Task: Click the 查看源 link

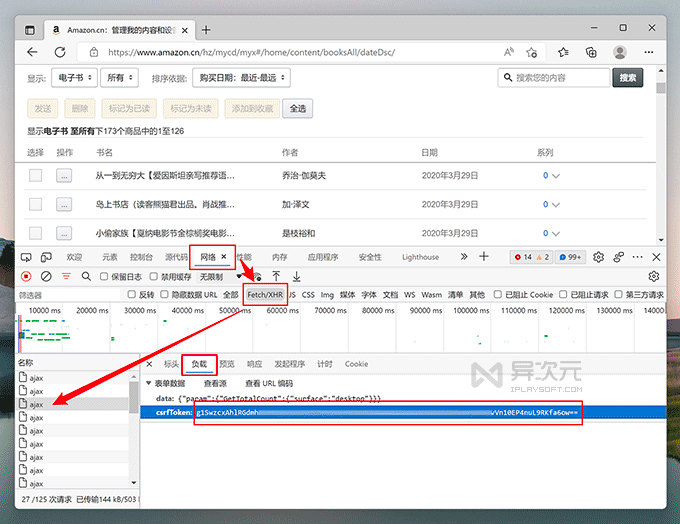Action: (x=215, y=383)
